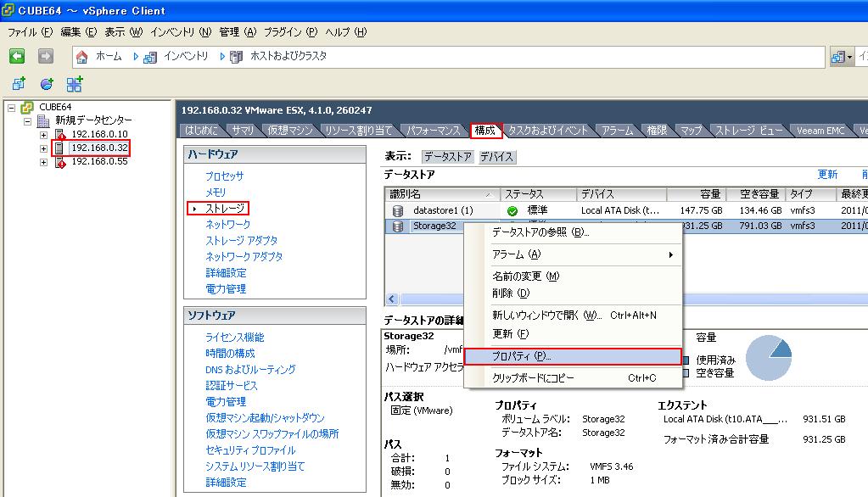Choose プロパティ (P)... from the context menu

pos(573,356)
